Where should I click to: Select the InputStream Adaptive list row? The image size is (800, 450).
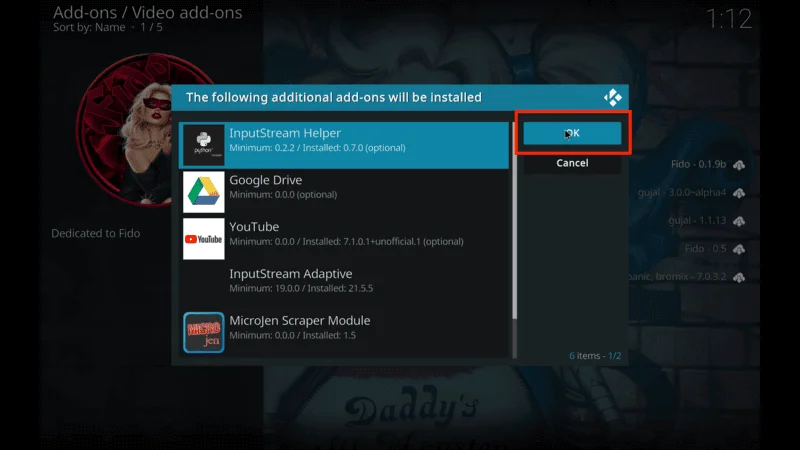coord(344,286)
